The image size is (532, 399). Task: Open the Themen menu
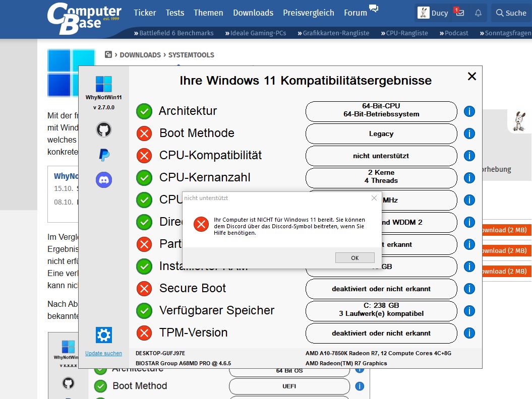(x=208, y=13)
